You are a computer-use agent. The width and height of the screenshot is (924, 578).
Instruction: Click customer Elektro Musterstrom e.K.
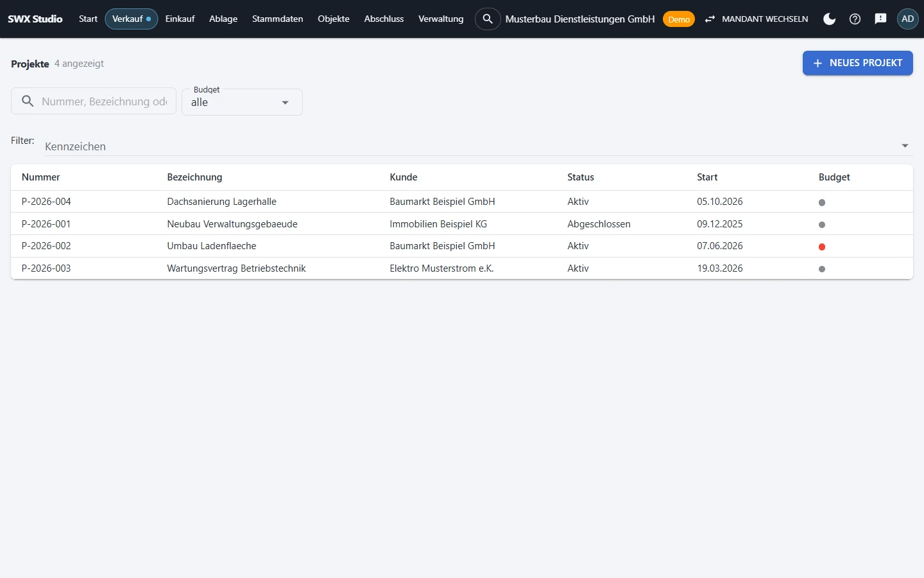tap(441, 268)
